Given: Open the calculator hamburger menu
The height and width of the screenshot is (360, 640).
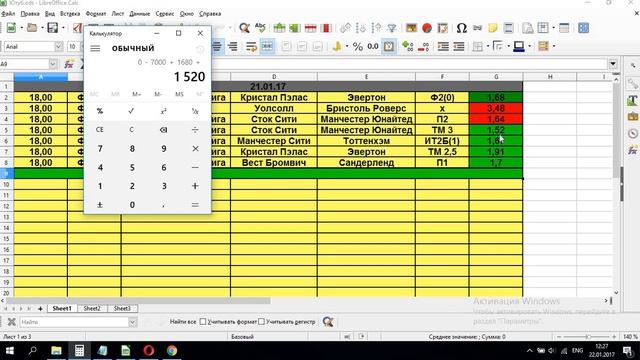Looking at the screenshot, I should coord(95,48).
